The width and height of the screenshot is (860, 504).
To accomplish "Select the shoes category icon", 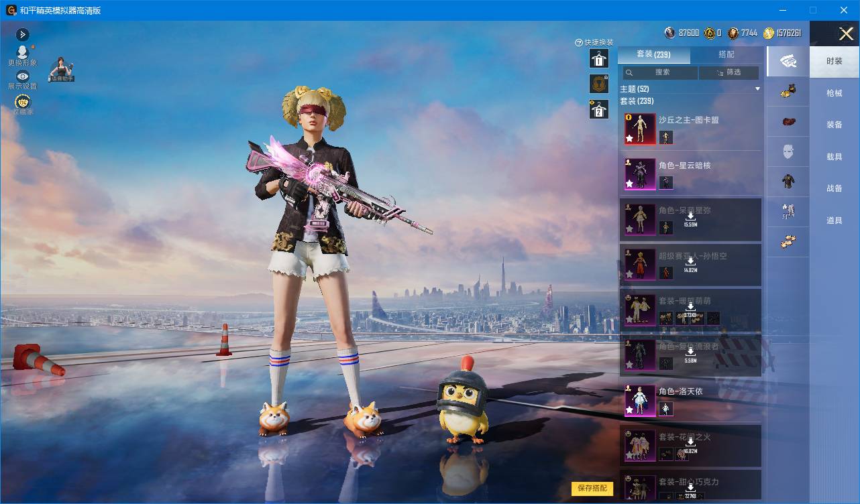I will (x=788, y=242).
